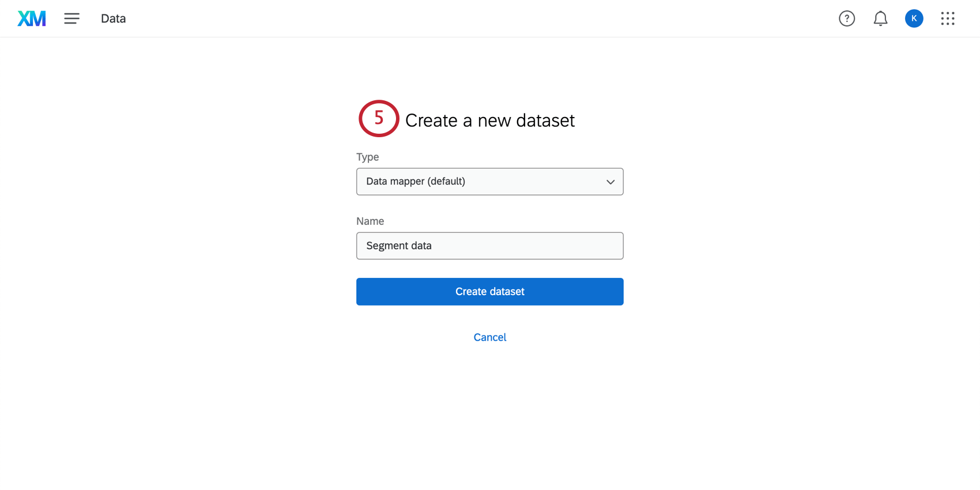Open notifications via the bell icon
Image resolution: width=980 pixels, height=490 pixels.
(880, 18)
